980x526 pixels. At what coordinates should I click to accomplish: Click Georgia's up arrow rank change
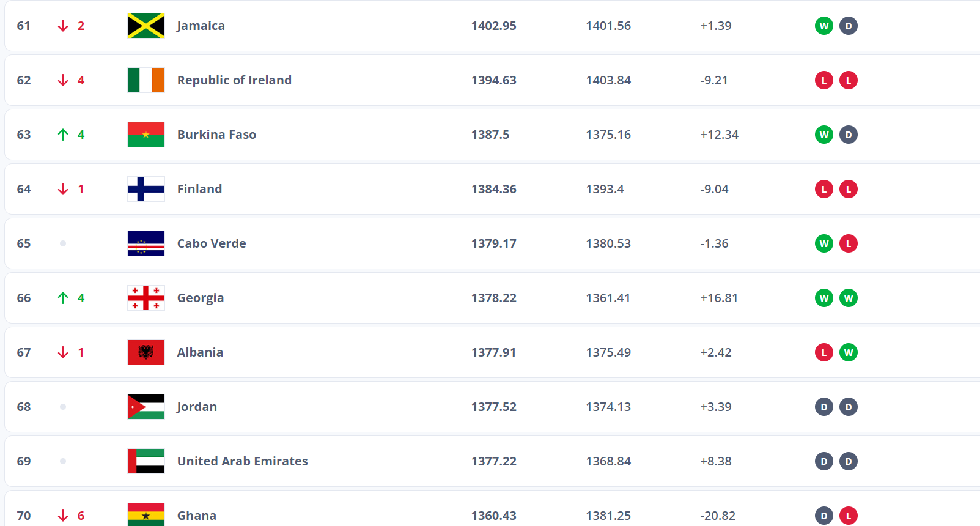tap(63, 298)
